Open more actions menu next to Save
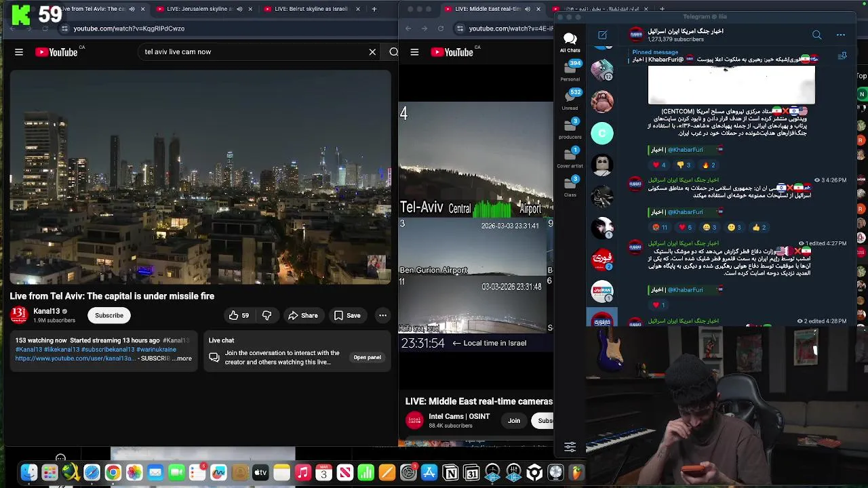The image size is (868, 488). pyautogui.click(x=382, y=315)
